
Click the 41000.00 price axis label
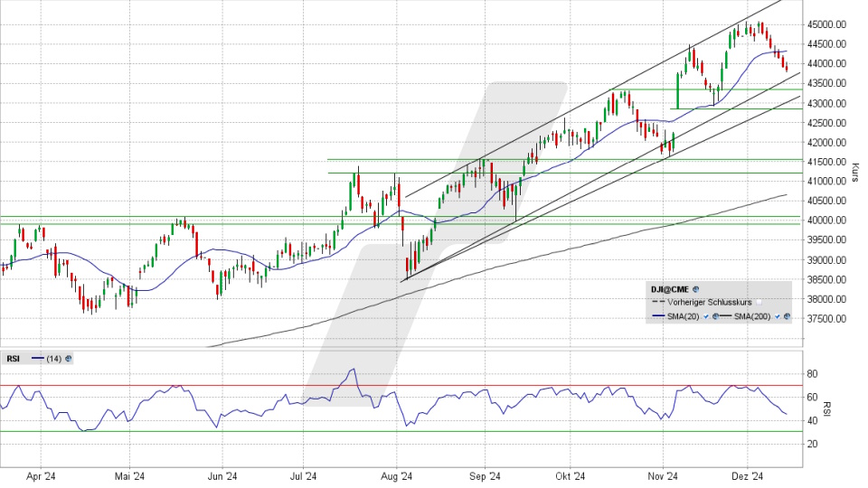[x=826, y=181]
